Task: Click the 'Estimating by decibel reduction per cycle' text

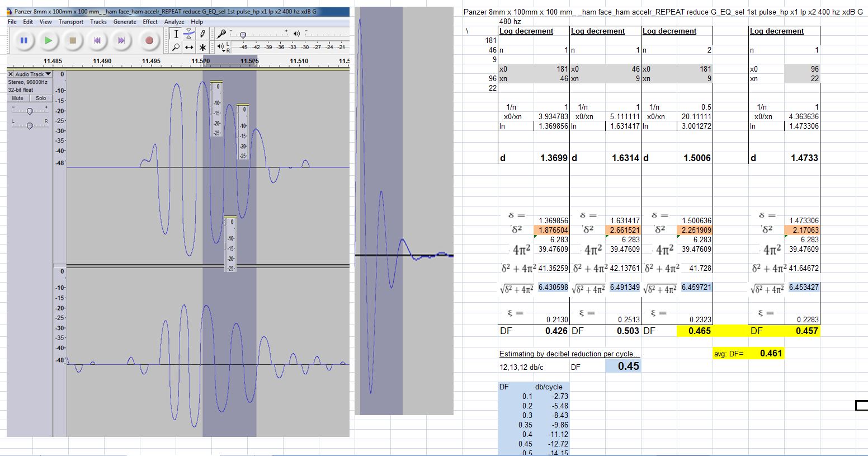Action: click(x=570, y=354)
